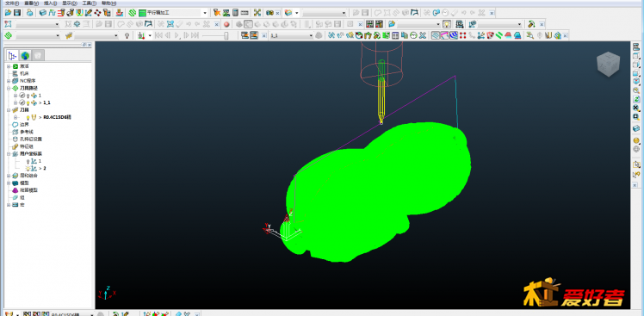Toggle light bulb of toolpath 1
Viewport: 644px width, 316px height.
[x=28, y=96]
